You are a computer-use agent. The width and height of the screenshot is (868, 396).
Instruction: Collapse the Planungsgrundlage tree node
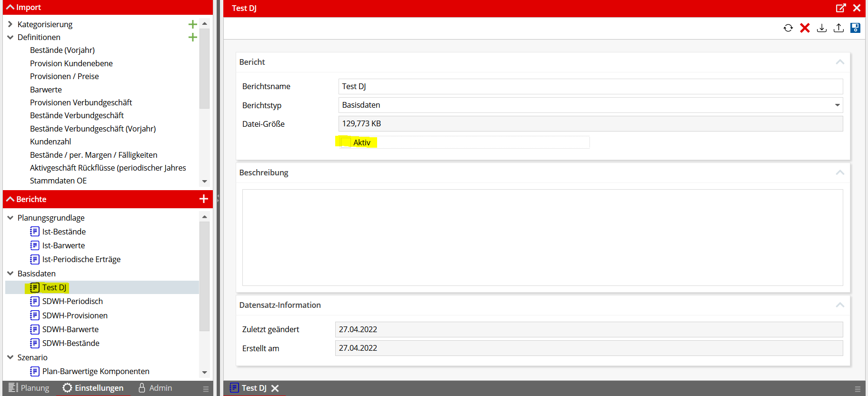pos(10,218)
